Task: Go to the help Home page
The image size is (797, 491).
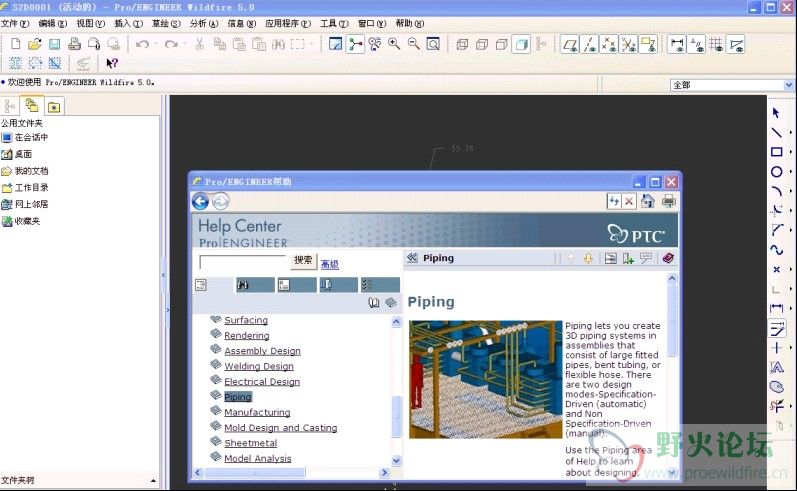Action: 648,201
